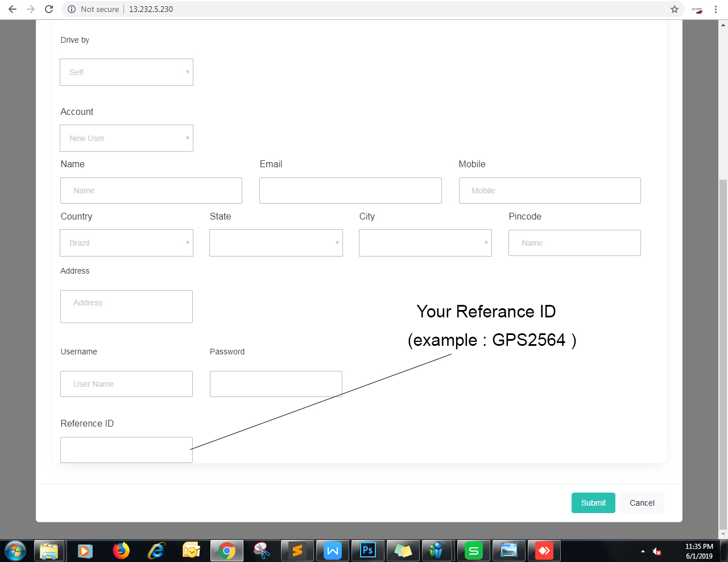Reload the page with refresh icon
The width and height of the screenshot is (728, 562).
point(49,9)
